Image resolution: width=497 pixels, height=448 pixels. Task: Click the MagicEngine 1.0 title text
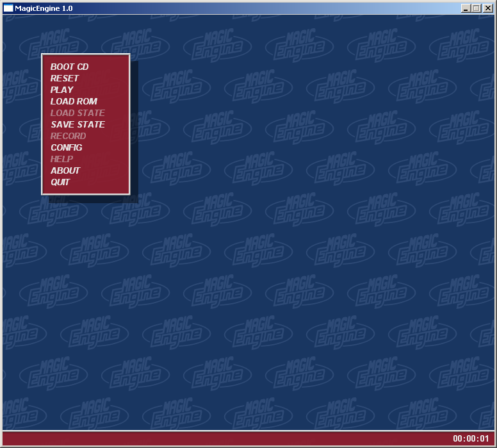point(44,8)
